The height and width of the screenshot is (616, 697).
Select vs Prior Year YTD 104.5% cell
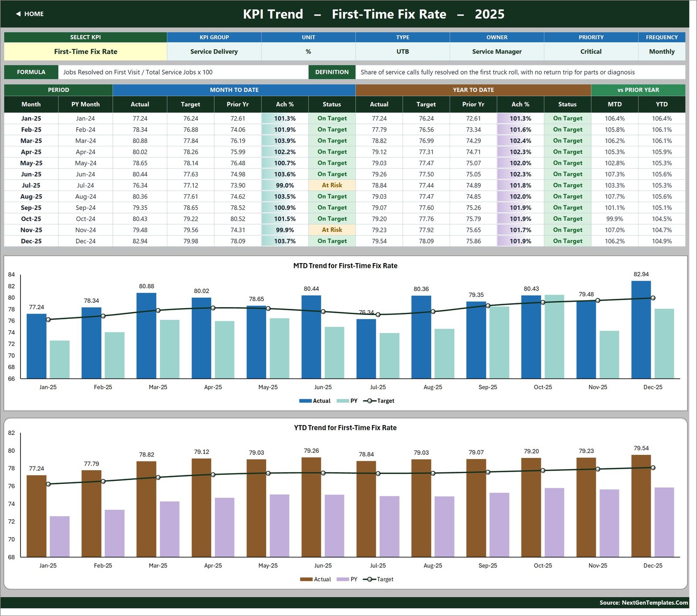click(662, 219)
